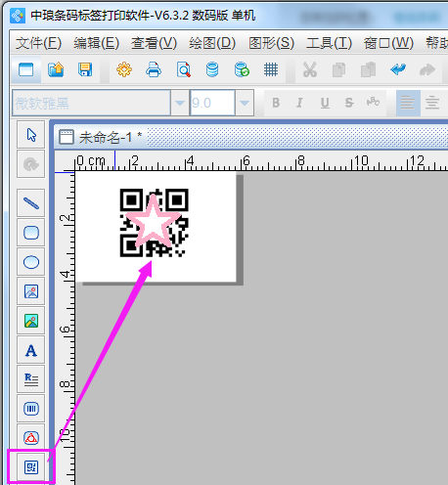Select center text alignment

[432, 104]
